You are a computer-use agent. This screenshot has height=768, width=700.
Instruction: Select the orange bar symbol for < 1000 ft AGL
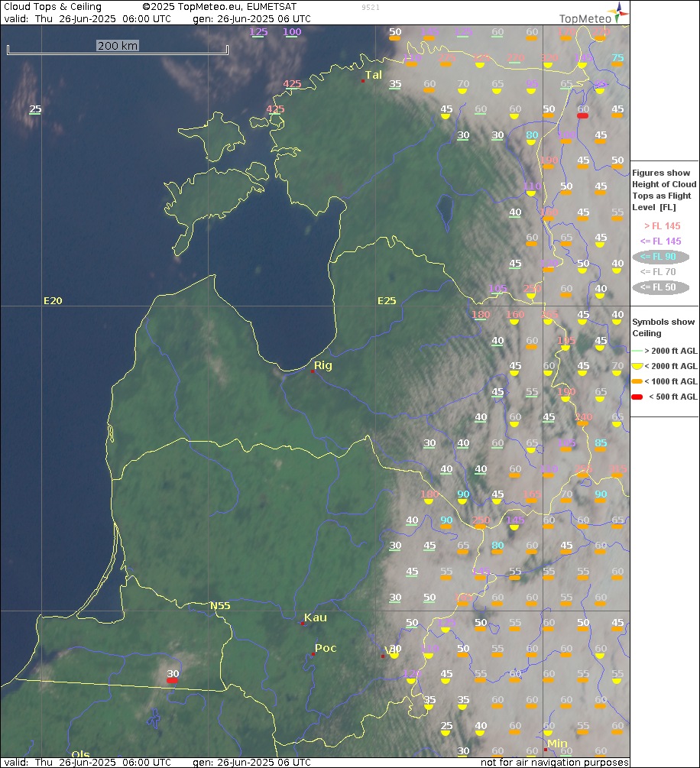point(637,381)
